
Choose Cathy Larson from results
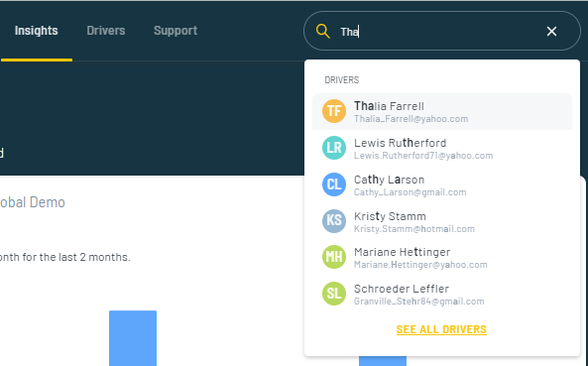[442, 184]
